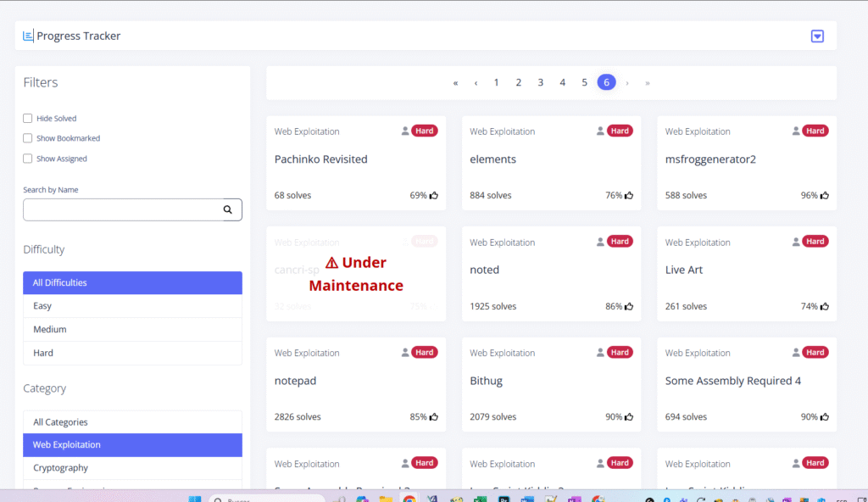Check the Show Assigned option
Screen dimensions: 868x502
tap(28, 159)
